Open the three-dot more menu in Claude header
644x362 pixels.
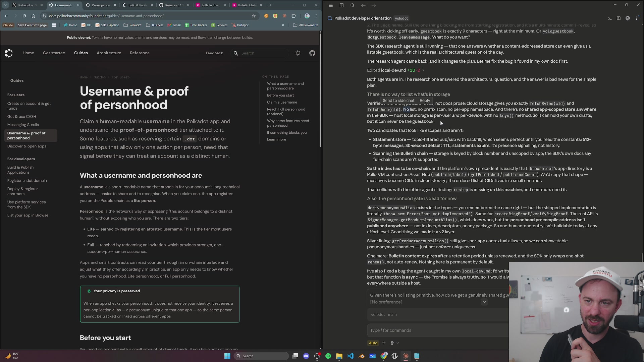click(x=636, y=18)
